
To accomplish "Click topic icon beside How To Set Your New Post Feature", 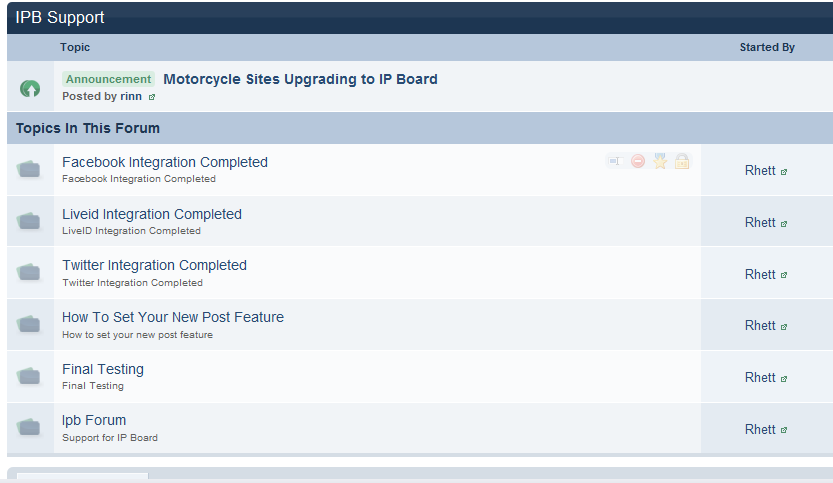I will pyautogui.click(x=29, y=325).
